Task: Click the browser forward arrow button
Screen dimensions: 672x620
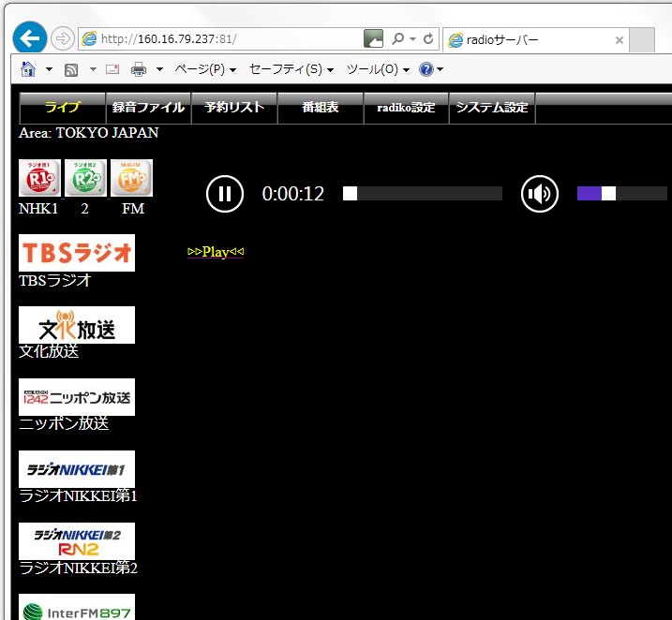Action: pos(63,39)
